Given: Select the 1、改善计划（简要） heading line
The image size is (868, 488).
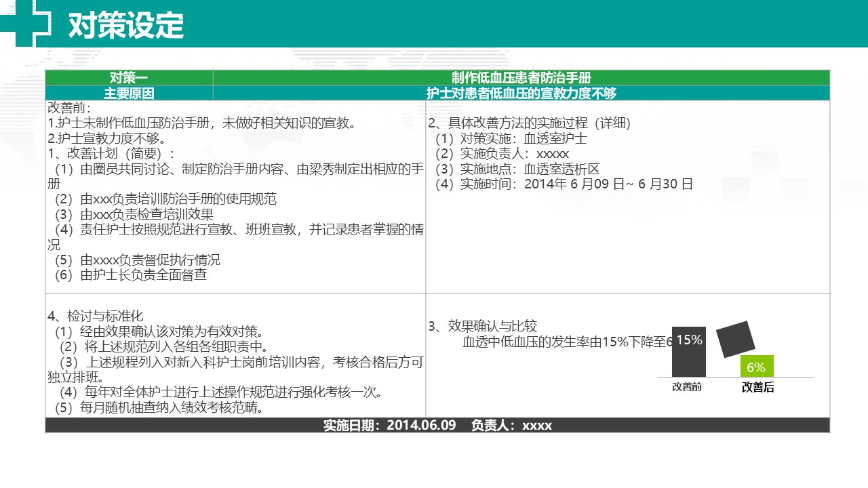Looking at the screenshot, I should coord(112,154).
